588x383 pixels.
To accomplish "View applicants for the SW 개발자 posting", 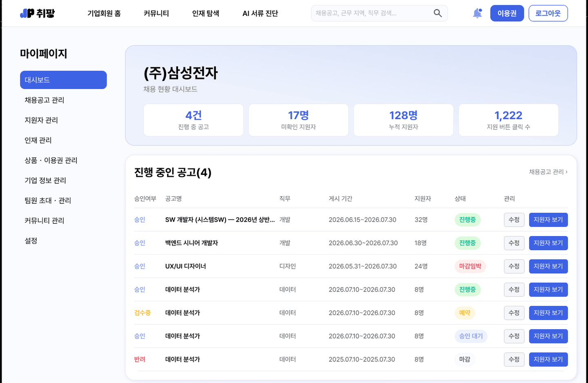I will [x=548, y=220].
